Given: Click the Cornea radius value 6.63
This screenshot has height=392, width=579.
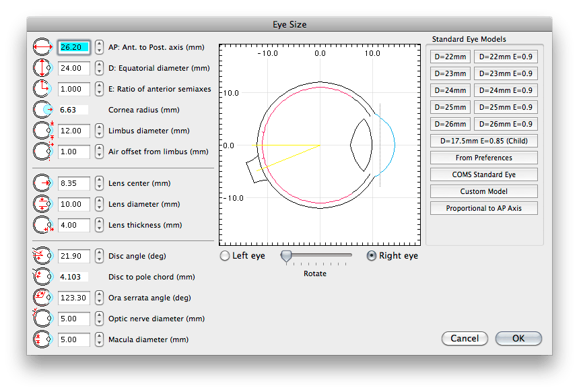Looking at the screenshot, I should [x=73, y=110].
